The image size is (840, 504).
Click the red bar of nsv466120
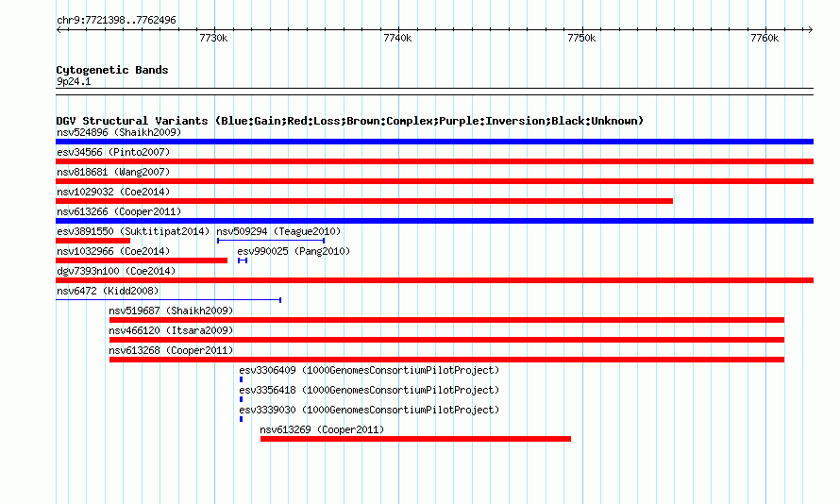446,340
